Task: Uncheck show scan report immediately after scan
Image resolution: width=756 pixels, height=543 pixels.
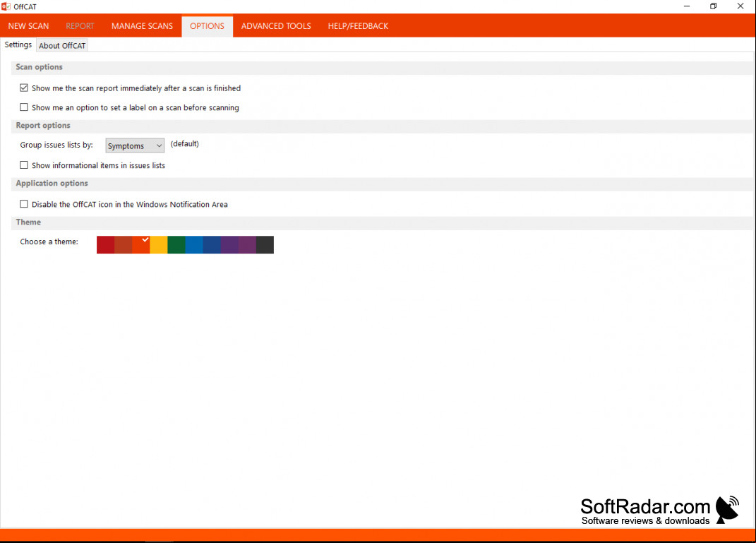Action: [23, 88]
